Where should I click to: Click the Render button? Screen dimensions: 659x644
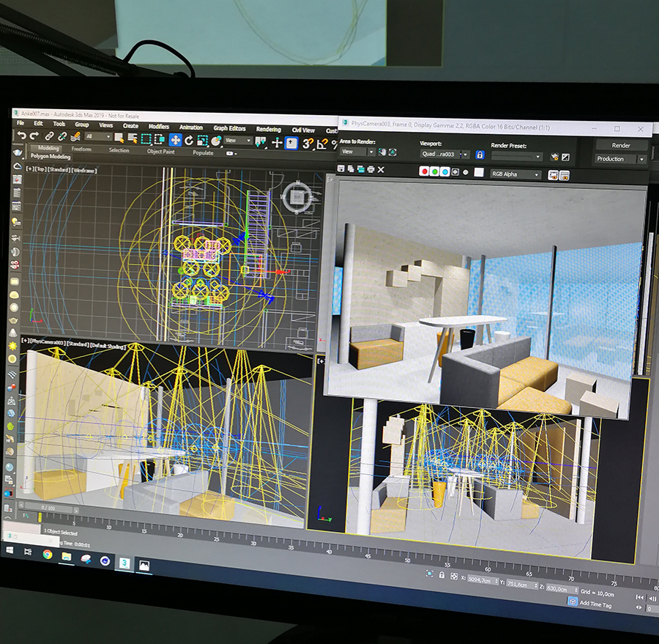(621, 145)
